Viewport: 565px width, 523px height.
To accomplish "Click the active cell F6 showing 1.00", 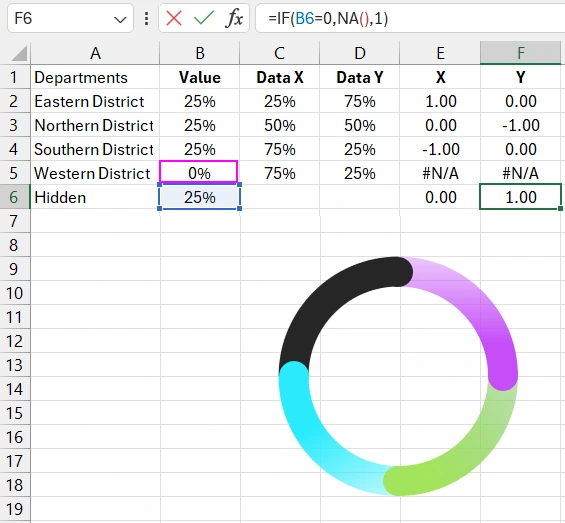I will [x=520, y=196].
